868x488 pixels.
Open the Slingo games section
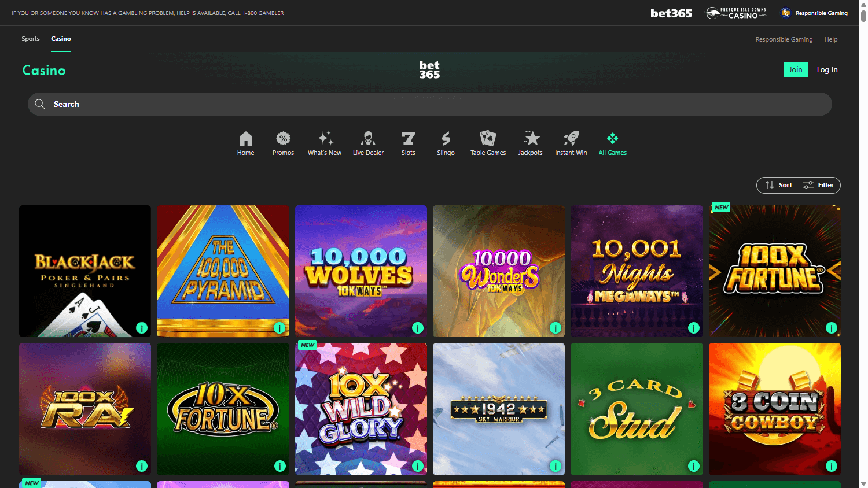tap(446, 139)
